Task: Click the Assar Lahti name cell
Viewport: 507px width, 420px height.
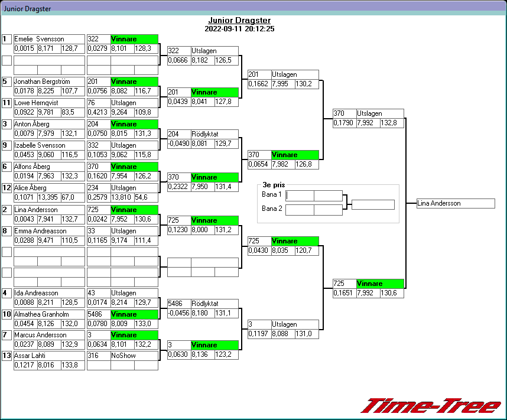Action: (49, 356)
